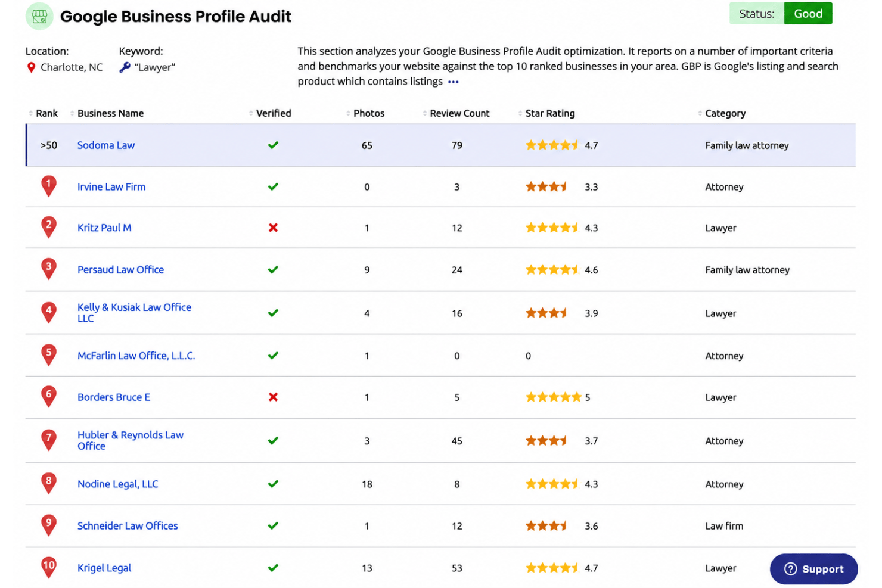
Task: Click review count 79 for Sodoma Law
Action: 456,145
